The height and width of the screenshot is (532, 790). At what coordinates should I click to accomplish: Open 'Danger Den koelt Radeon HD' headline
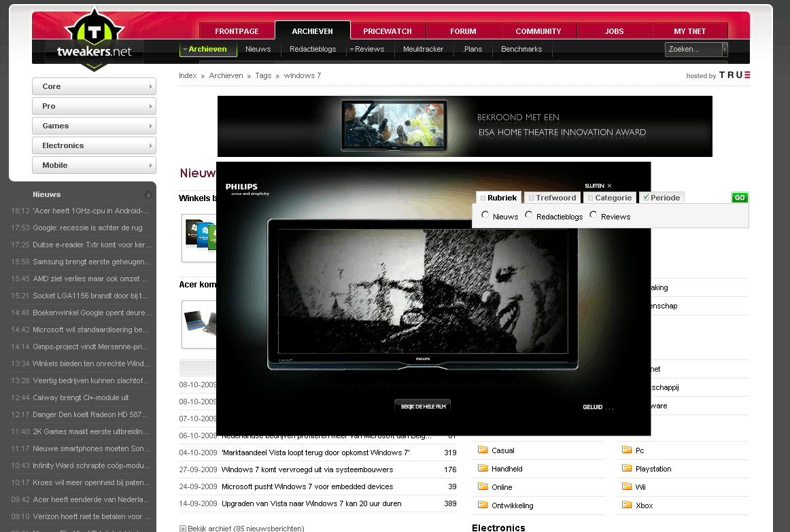[x=90, y=414]
